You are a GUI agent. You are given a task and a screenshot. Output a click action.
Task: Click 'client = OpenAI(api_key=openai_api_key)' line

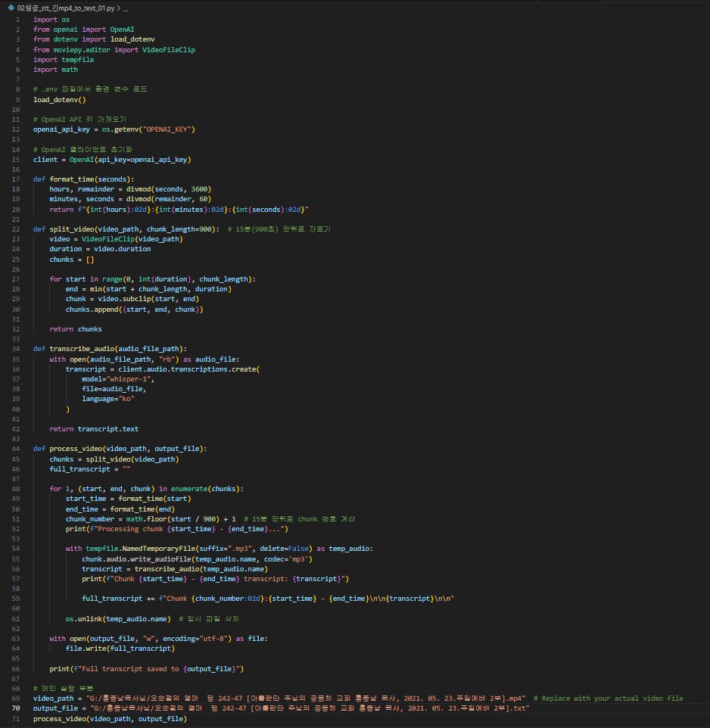click(112, 159)
